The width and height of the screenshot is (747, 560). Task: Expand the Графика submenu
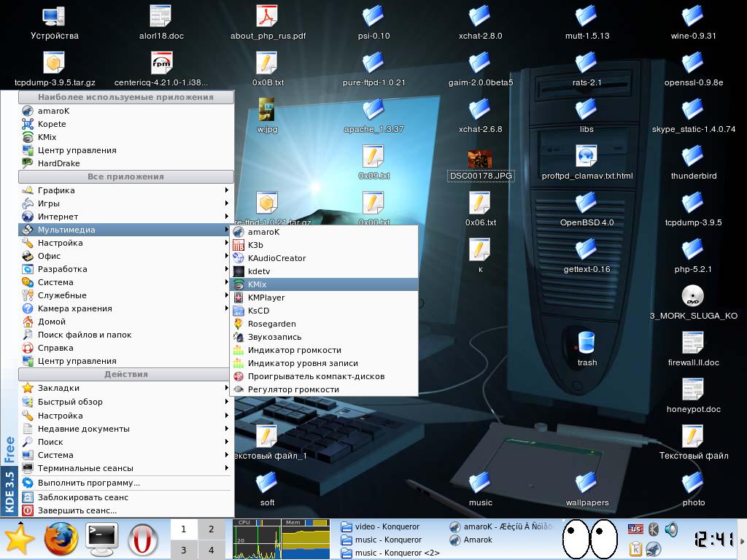(125, 190)
